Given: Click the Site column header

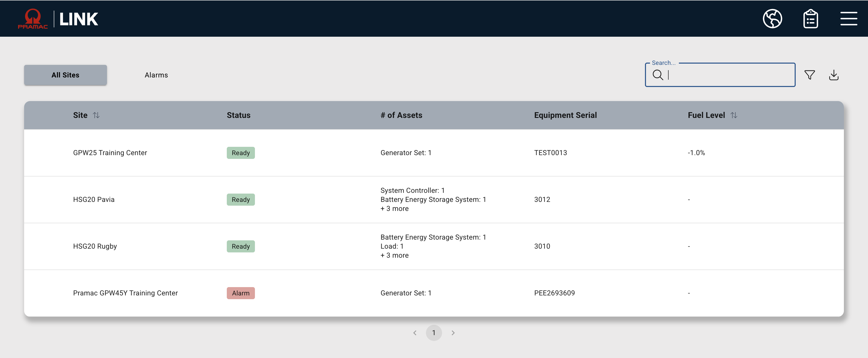Looking at the screenshot, I should 80,115.
